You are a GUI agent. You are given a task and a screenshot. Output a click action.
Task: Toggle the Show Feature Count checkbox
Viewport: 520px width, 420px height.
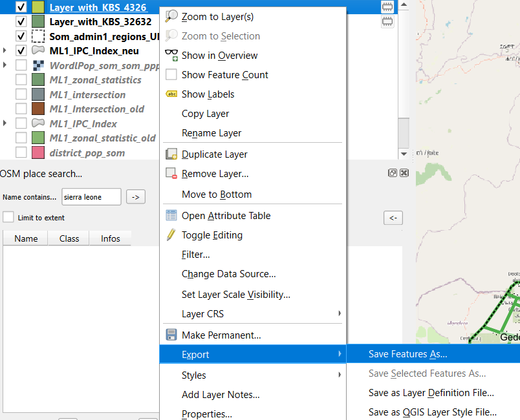coord(171,75)
